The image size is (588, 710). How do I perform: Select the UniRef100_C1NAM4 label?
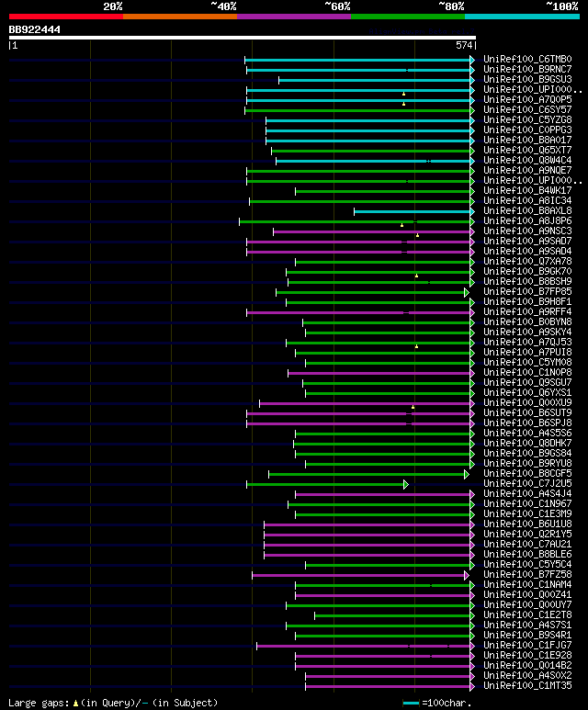527,585
